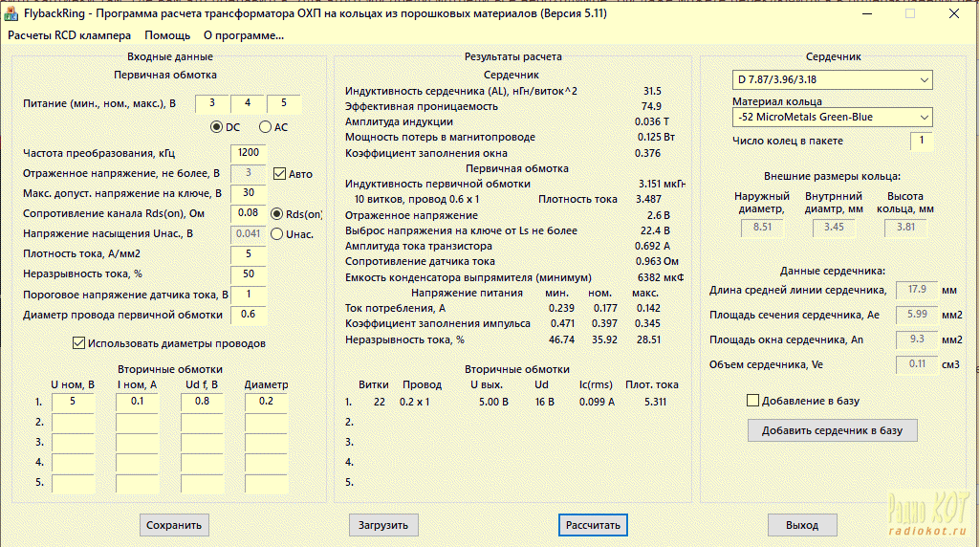Uncheck Использовать диаметры проводов checkbox
This screenshot has width=980, height=547.
coord(79,343)
